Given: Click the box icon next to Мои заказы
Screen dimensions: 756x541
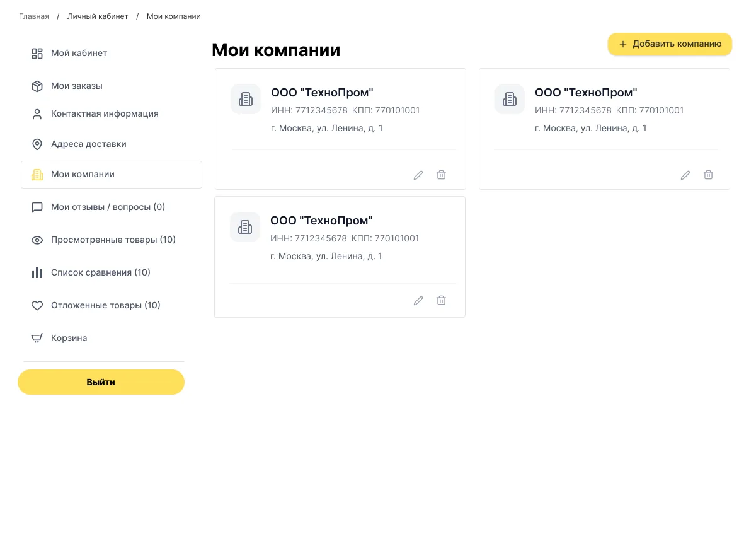Looking at the screenshot, I should 37,86.
